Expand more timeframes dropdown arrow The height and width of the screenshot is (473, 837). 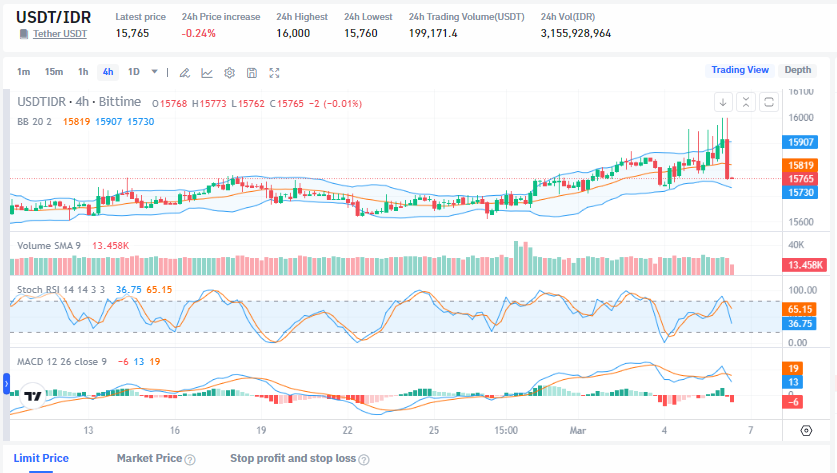154,72
